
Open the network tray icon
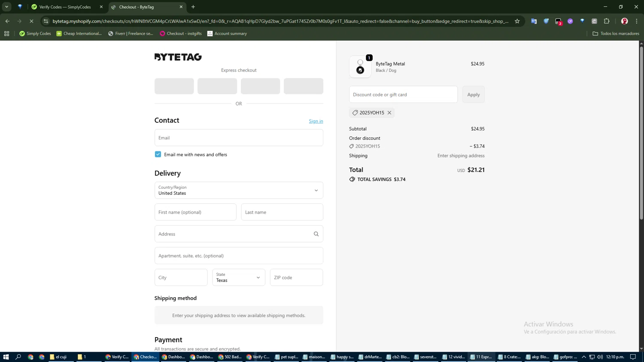592,357
